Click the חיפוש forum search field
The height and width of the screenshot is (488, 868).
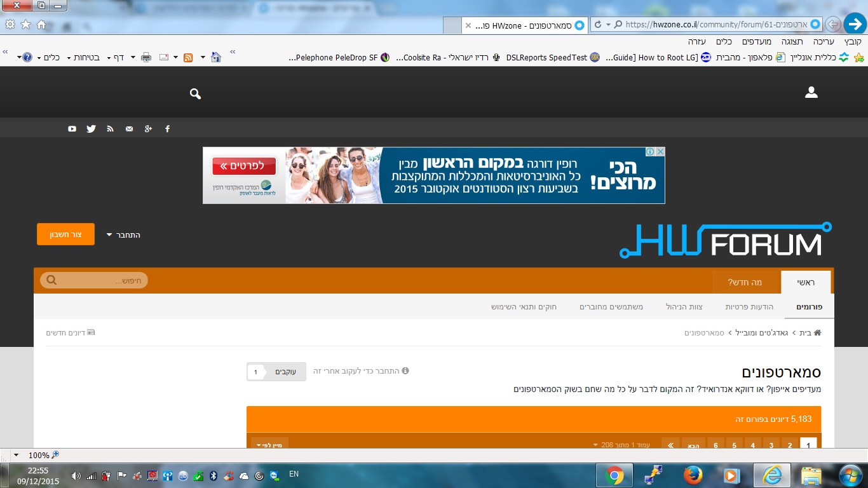coord(94,280)
